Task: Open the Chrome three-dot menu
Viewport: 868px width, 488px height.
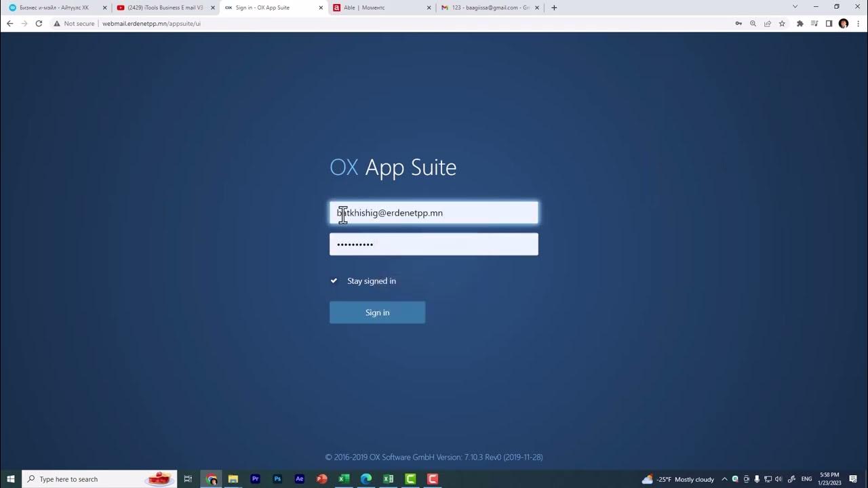Action: [x=859, y=23]
